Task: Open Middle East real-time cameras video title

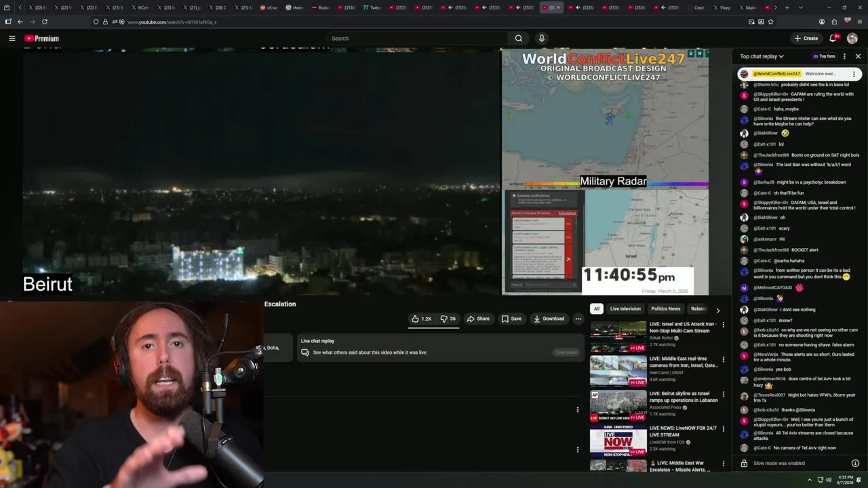Action: tap(683, 362)
